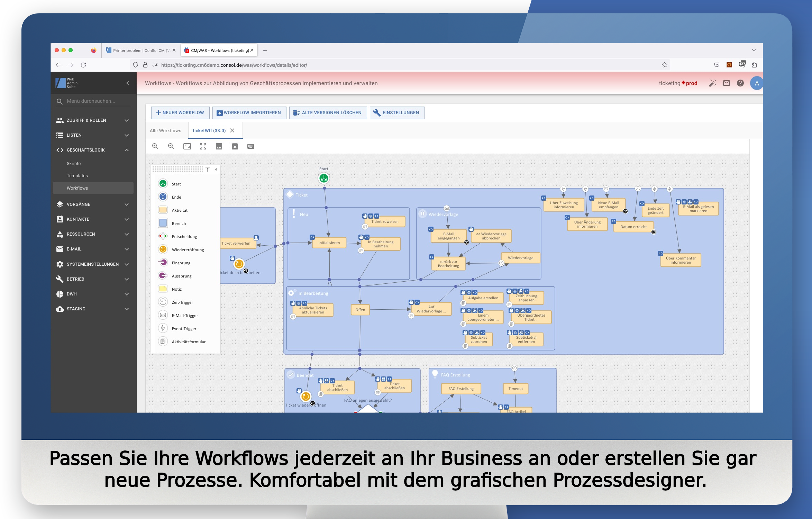Screen dimensions: 812x519
Task: Click the NEUER WORKFLOW button
Action: coord(180,113)
